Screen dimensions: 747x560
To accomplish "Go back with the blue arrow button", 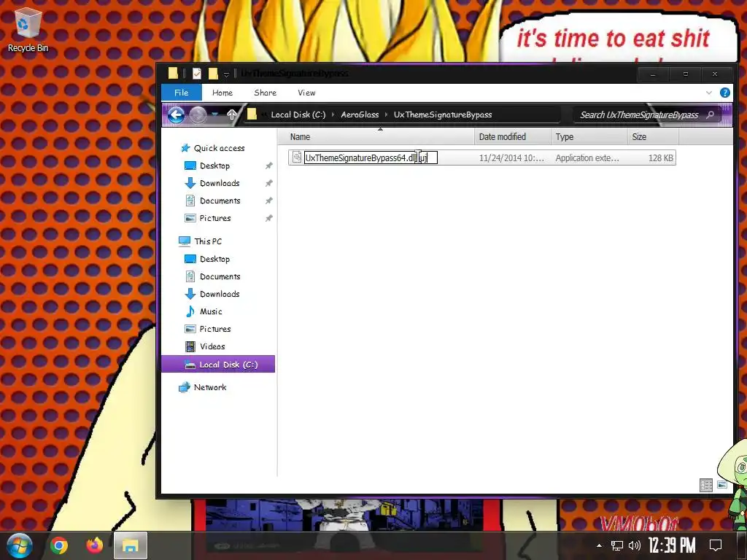I will click(x=177, y=114).
